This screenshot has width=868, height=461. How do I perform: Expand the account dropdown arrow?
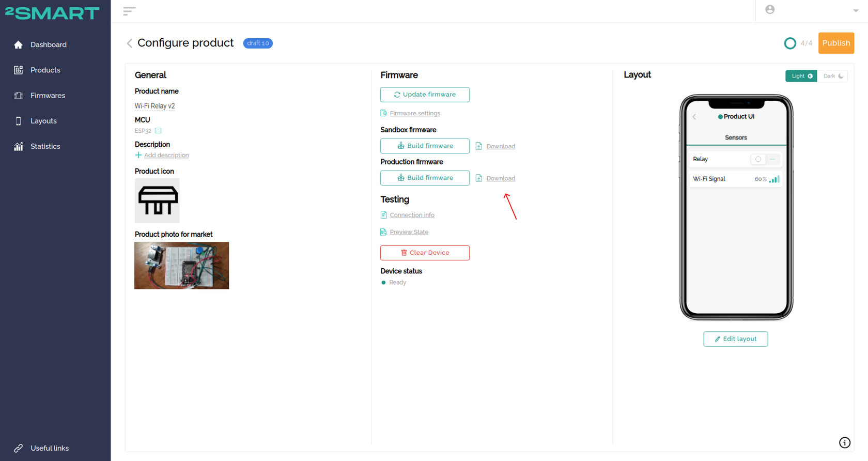[x=856, y=10]
